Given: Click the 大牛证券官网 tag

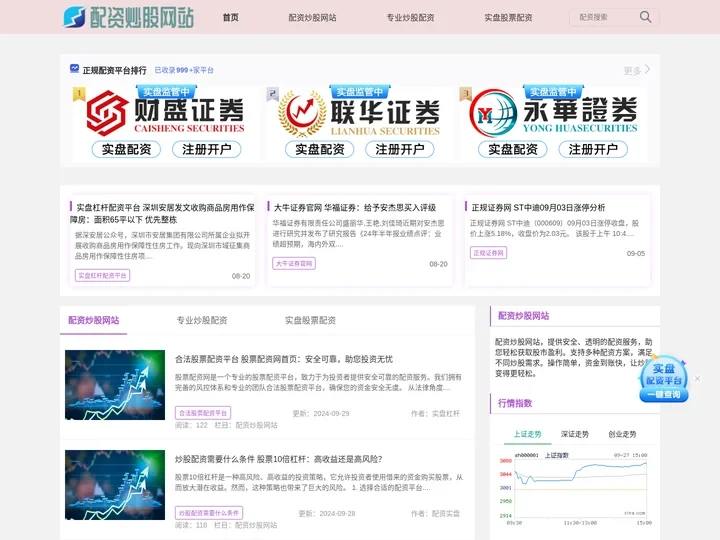Looking at the screenshot, I should click(x=294, y=264).
